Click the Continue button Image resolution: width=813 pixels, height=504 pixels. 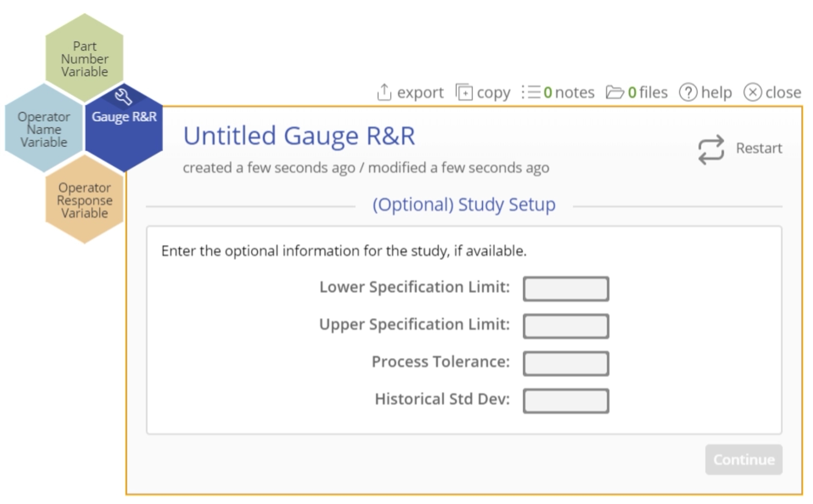pos(744,460)
